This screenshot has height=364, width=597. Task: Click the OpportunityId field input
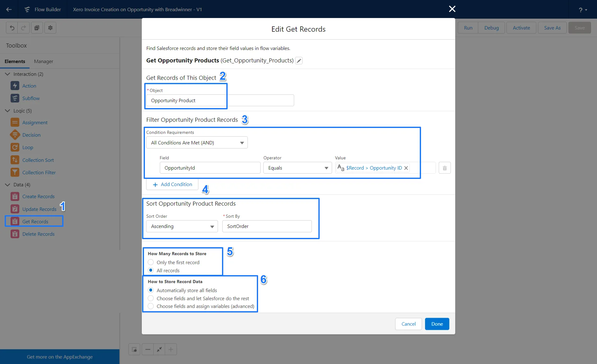click(210, 168)
